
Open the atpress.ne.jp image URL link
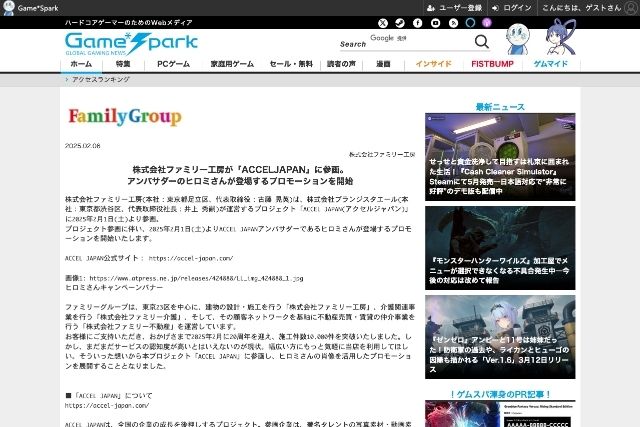pyautogui.click(x=196, y=278)
